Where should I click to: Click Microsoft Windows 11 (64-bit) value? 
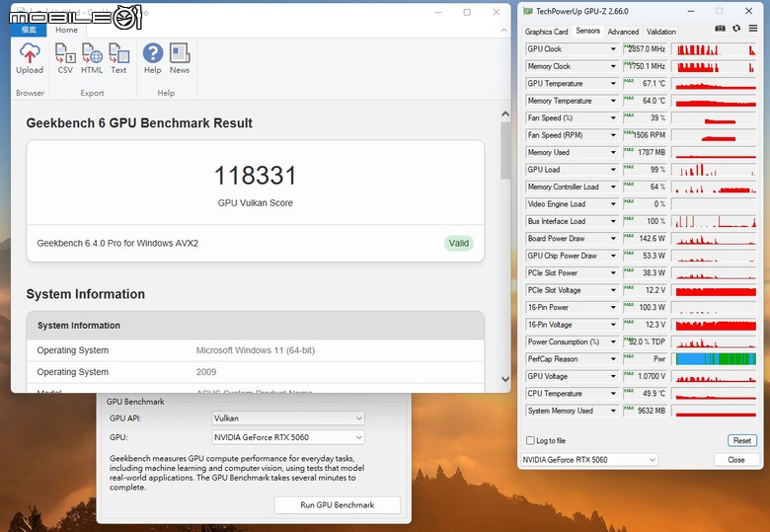(x=256, y=350)
